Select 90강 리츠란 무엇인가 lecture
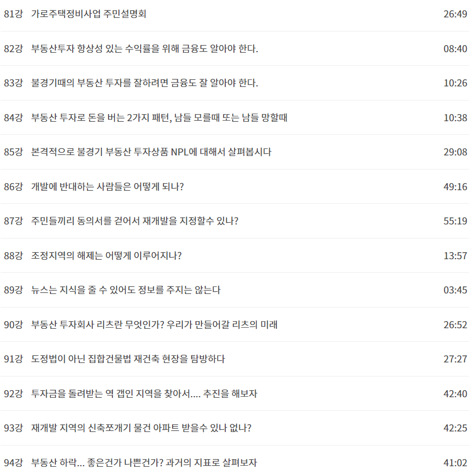This screenshot has width=469, height=476. tap(234, 324)
